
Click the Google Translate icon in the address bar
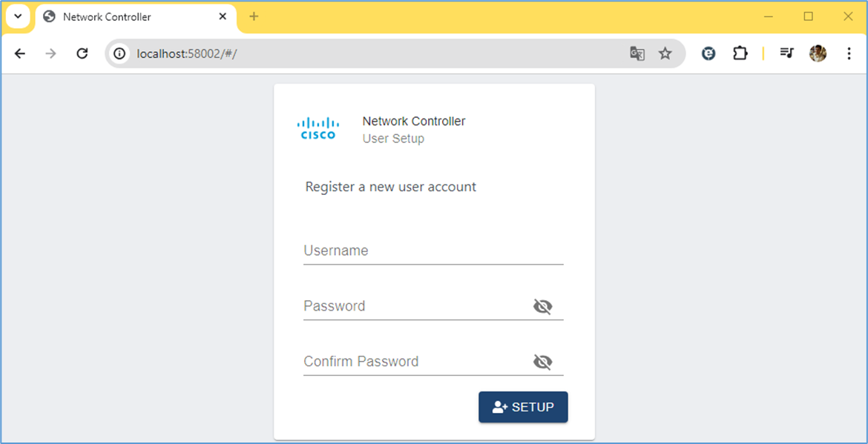click(x=637, y=53)
